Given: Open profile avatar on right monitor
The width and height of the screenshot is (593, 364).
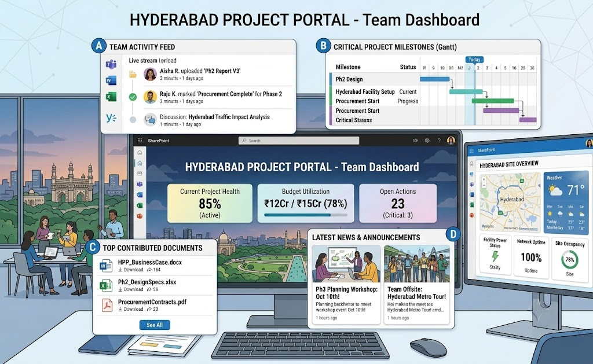Looking at the screenshot, I should point(589,144).
